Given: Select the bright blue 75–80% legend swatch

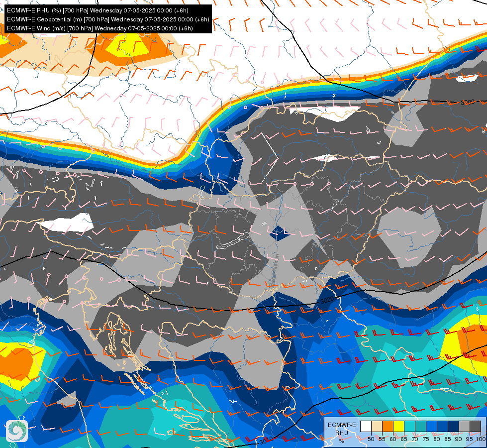Looking at the screenshot, I should [x=431, y=427].
